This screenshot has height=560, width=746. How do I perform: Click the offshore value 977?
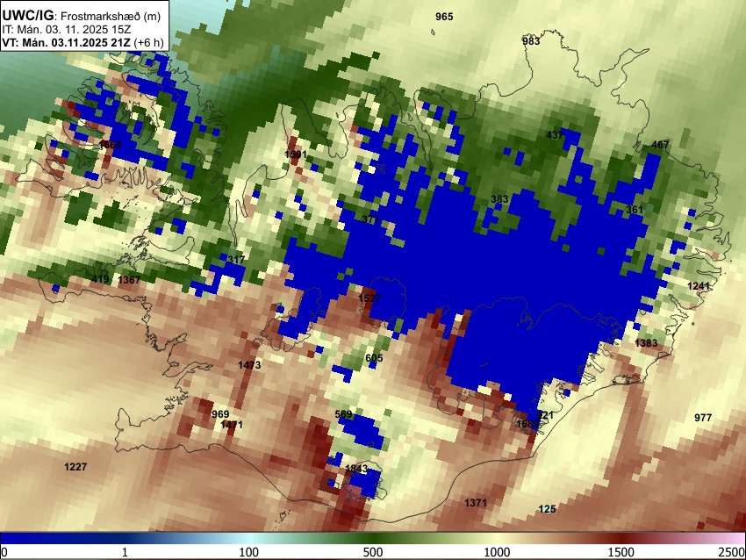[x=703, y=418]
